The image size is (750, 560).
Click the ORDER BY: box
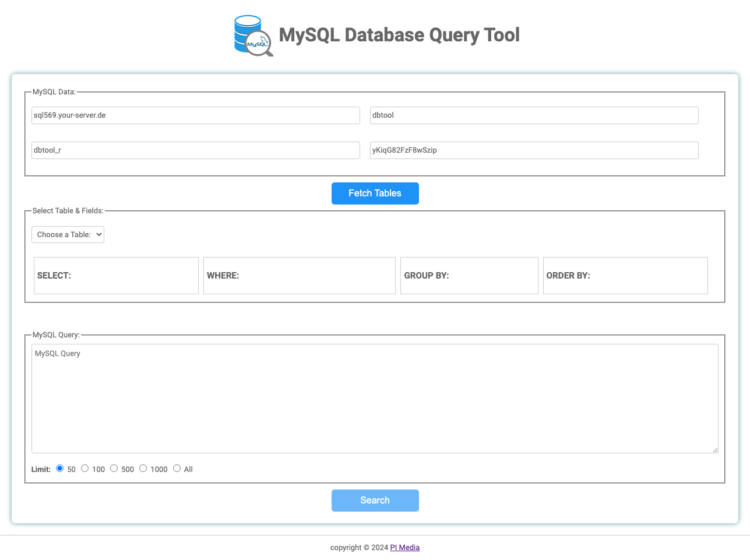(625, 276)
